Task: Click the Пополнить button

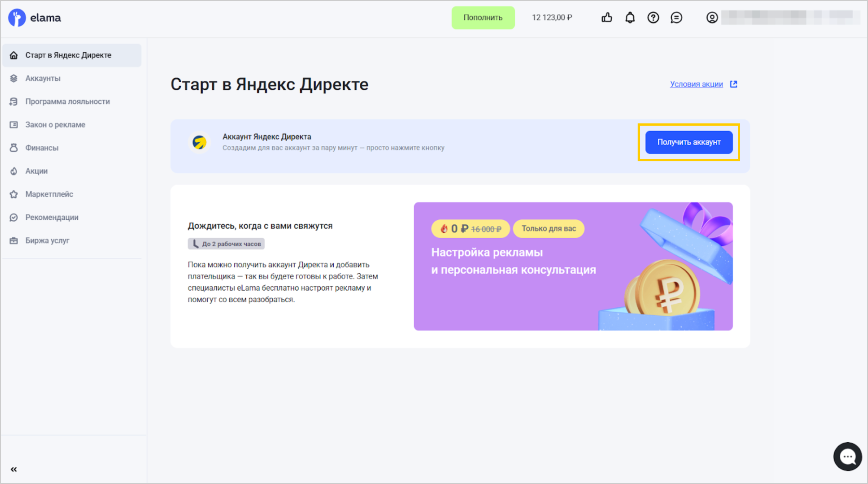Action: [483, 17]
